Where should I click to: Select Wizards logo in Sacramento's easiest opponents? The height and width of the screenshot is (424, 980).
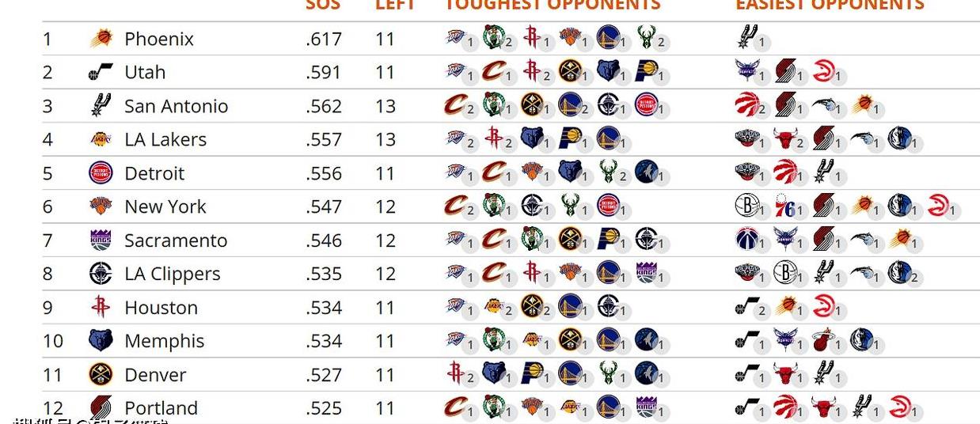coord(746,239)
